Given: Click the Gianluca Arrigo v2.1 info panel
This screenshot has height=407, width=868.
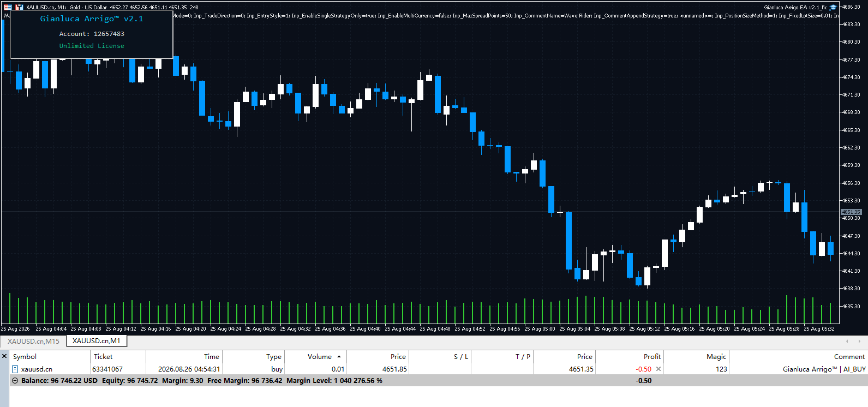Looking at the screenshot, I should click(x=92, y=33).
